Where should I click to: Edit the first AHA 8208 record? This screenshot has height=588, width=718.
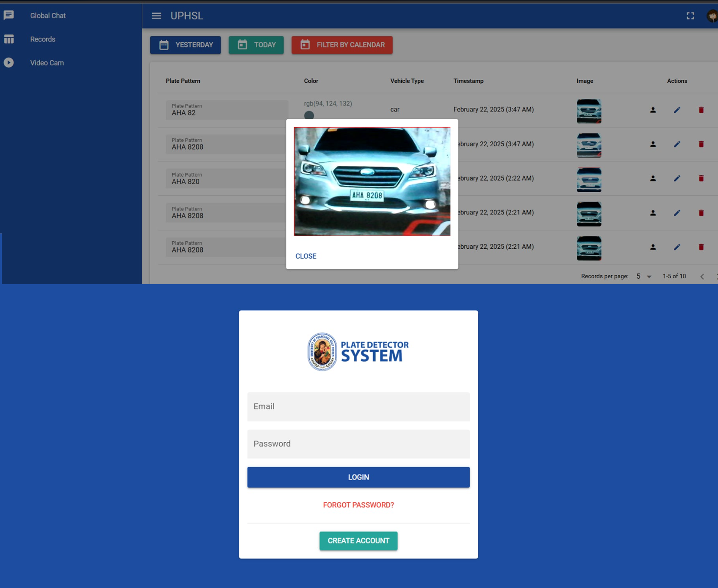pos(677,144)
